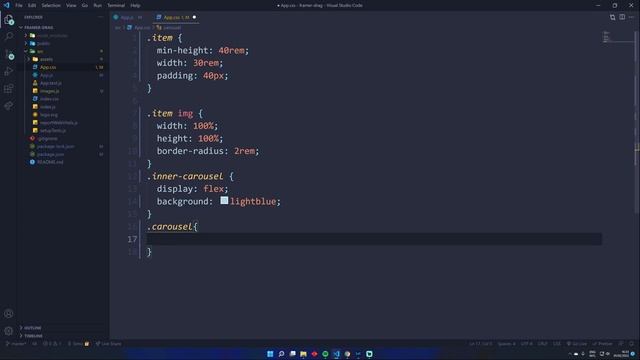Screen dimensions: 640x360
Task: Open App.test.js in the file tree
Action: (51, 83)
